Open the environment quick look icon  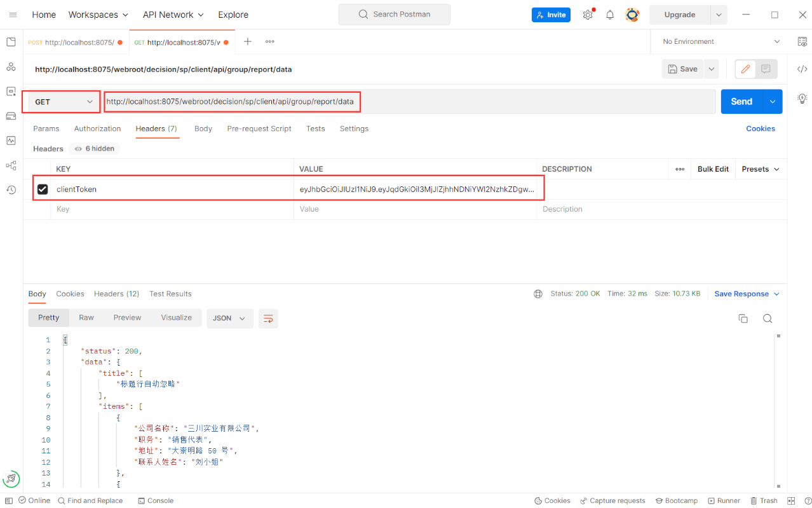802,41
